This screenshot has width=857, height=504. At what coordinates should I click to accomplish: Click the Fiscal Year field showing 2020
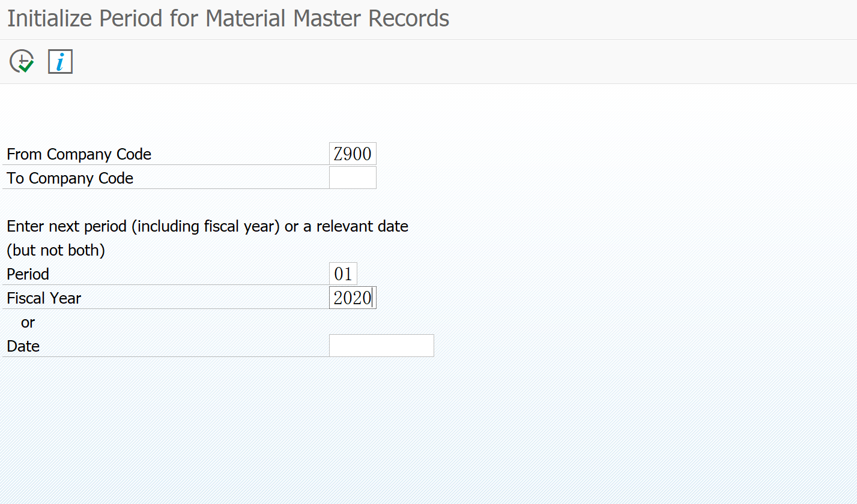(352, 298)
